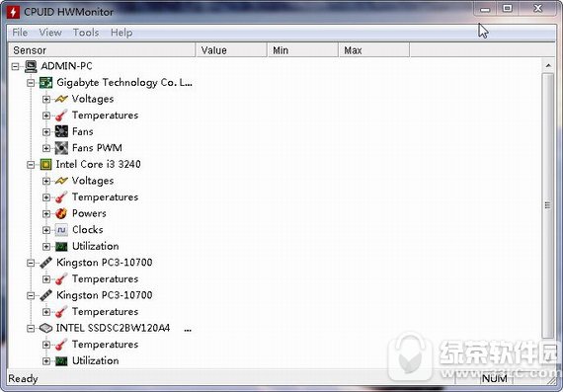
Task: Expand the Fans PWM node
Action: 46,148
